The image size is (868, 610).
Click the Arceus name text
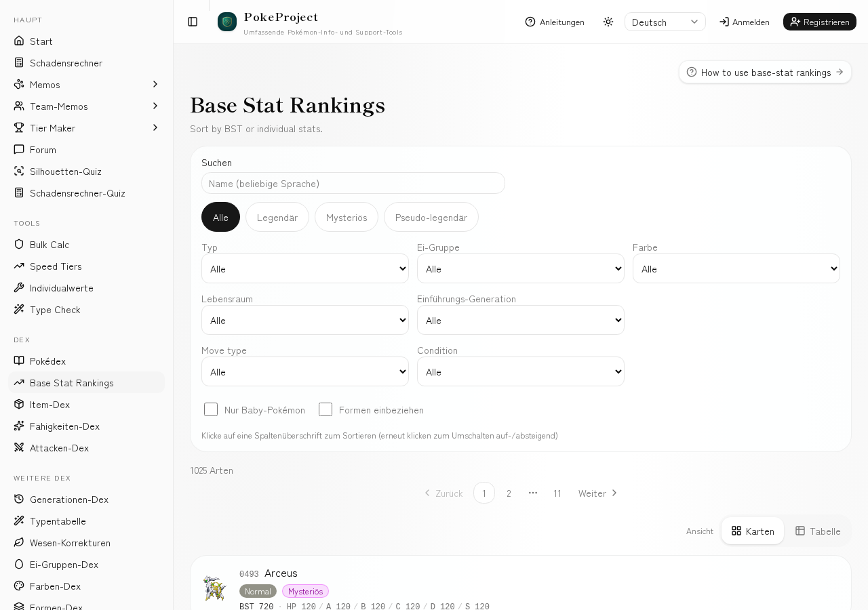tap(281, 573)
